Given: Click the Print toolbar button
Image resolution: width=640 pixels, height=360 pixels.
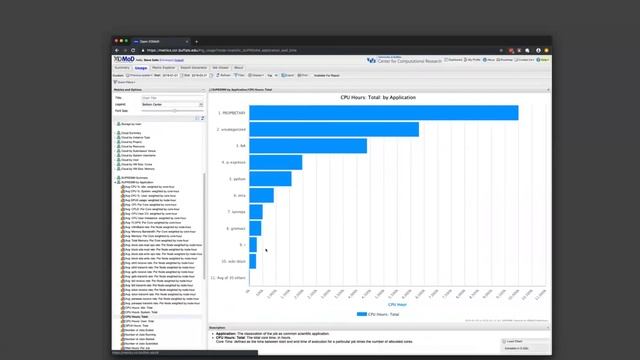Looking at the screenshot, I should (x=303, y=76).
